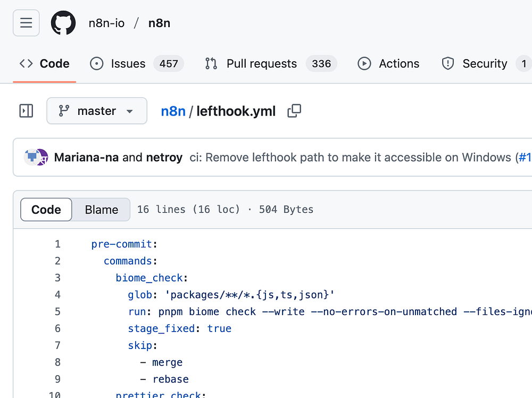Copy the lefthook.yml file path

pyautogui.click(x=294, y=111)
